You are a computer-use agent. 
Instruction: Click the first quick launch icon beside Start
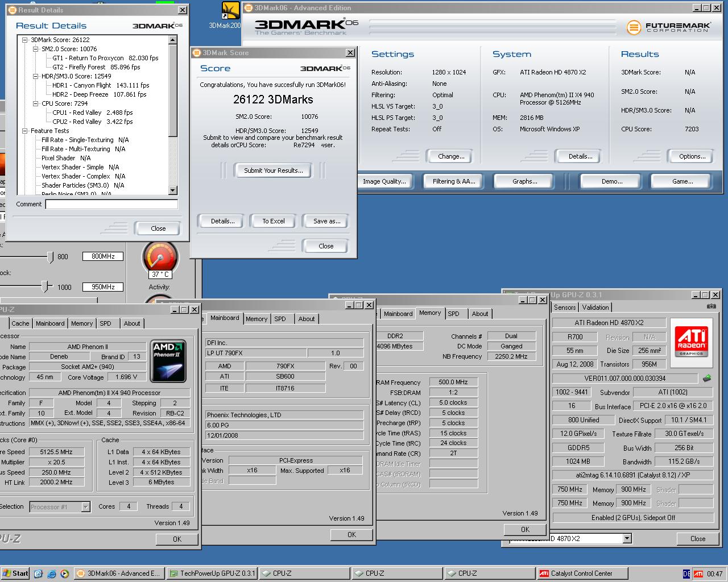coord(39,573)
